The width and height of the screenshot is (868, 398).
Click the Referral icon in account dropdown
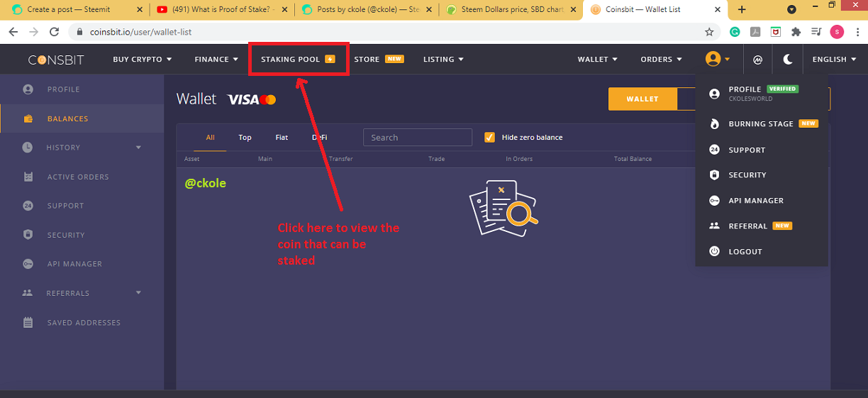point(714,226)
